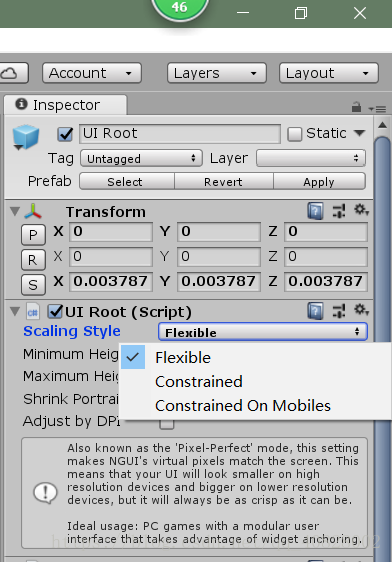Edit the Rotation Z field

[x=326, y=257]
